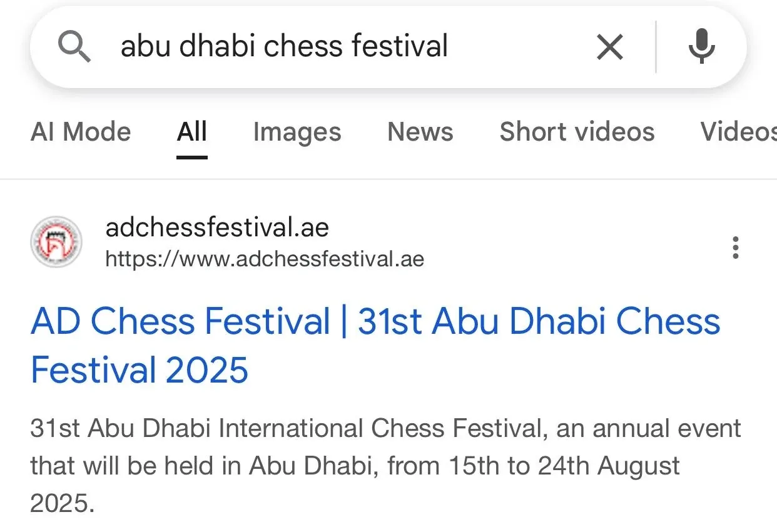Click the adchessfestival.ae site favicon
The image size is (777, 532).
56,242
